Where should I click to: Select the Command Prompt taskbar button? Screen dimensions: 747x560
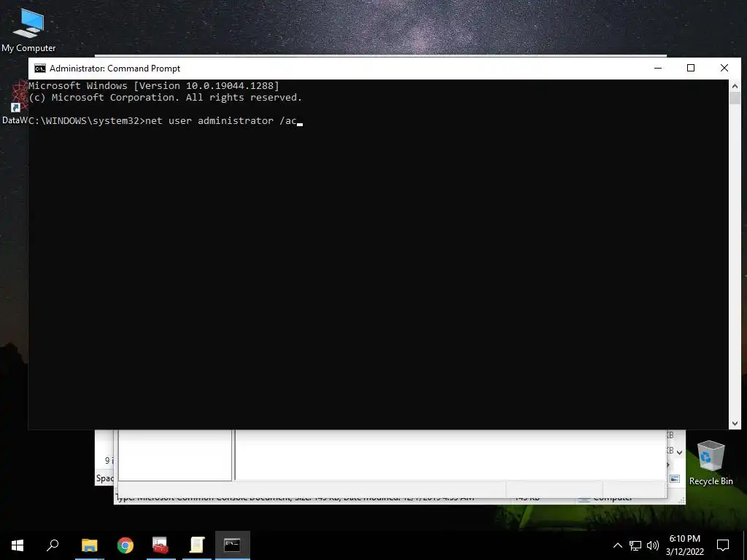point(233,545)
